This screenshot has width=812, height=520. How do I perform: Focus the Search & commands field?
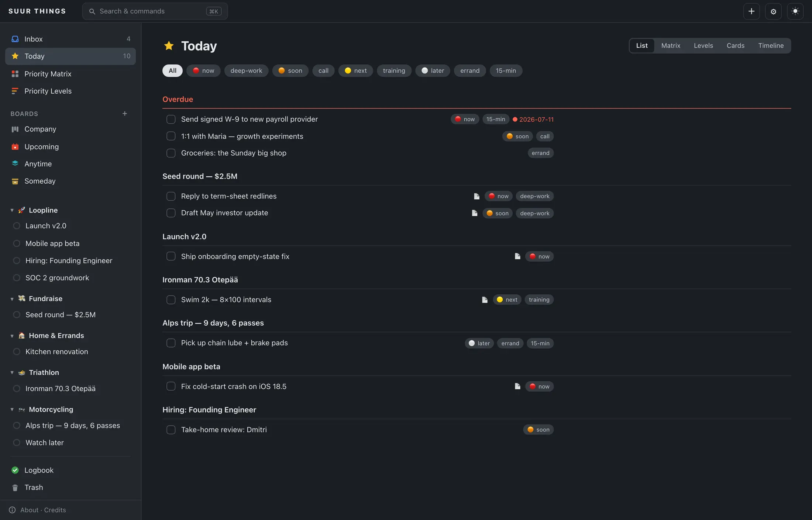(155, 11)
